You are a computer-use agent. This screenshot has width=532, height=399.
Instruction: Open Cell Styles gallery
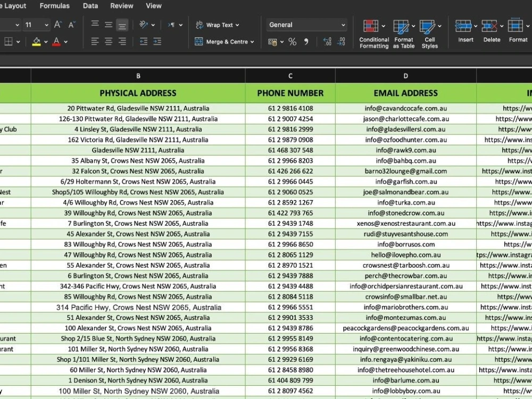pos(429,34)
